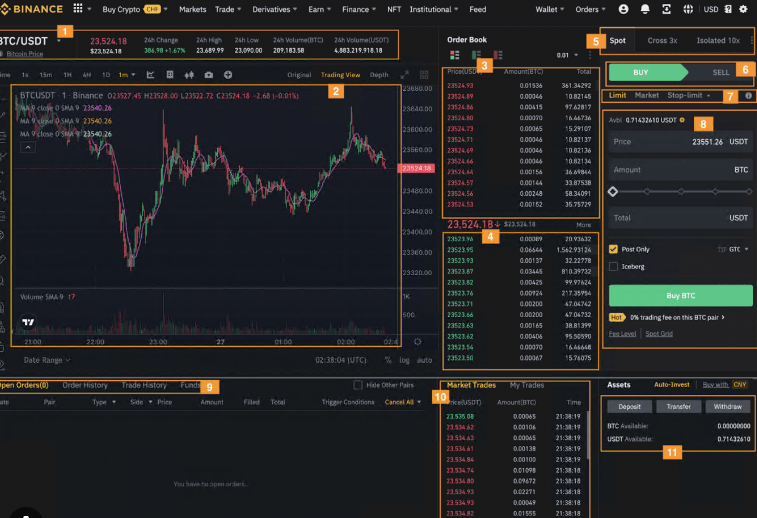Change candlestick chart style icon

(x=189, y=75)
